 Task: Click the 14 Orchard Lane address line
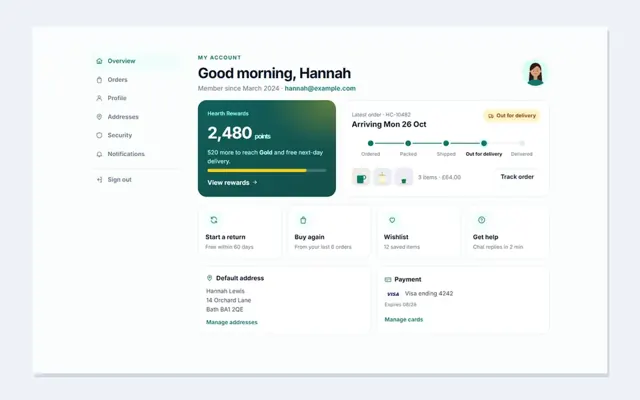coord(229,300)
